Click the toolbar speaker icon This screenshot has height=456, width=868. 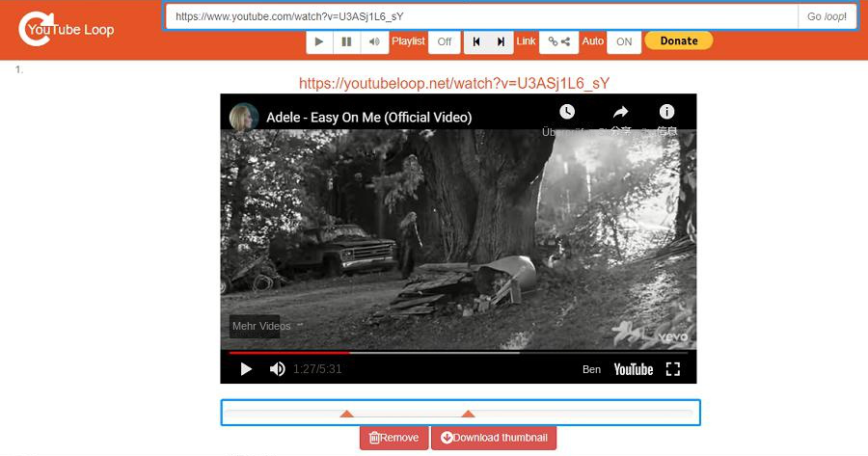point(374,41)
